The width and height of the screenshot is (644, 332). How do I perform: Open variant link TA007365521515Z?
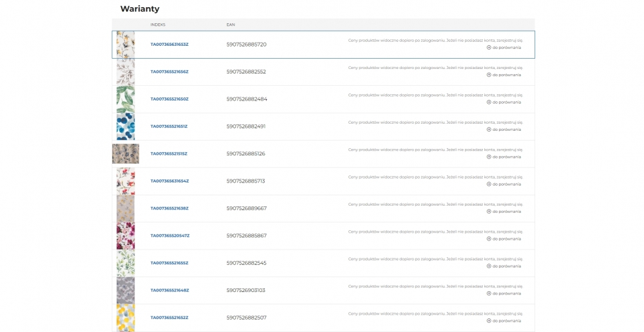169,153
